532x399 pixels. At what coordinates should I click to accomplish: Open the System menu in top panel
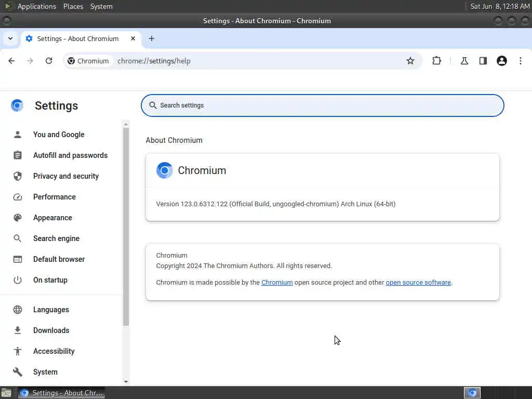[101, 6]
